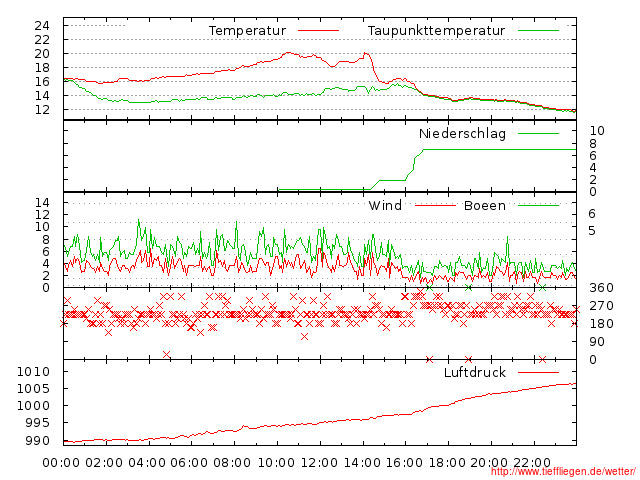Click the Wind legend label
640x480 pixels.
[385, 205]
